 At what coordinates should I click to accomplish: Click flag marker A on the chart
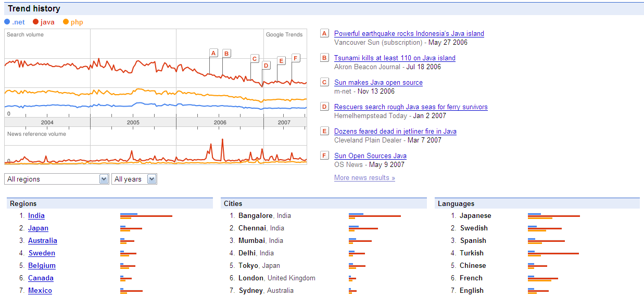(x=213, y=53)
